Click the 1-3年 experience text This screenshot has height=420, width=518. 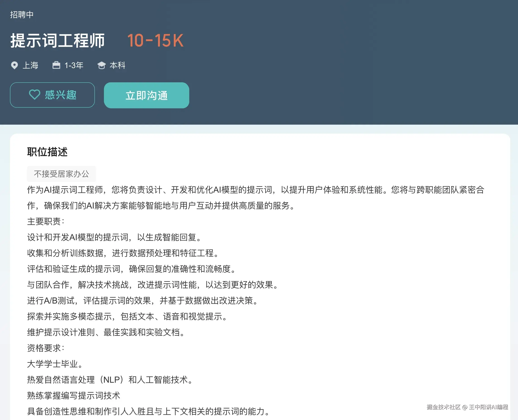click(x=74, y=65)
